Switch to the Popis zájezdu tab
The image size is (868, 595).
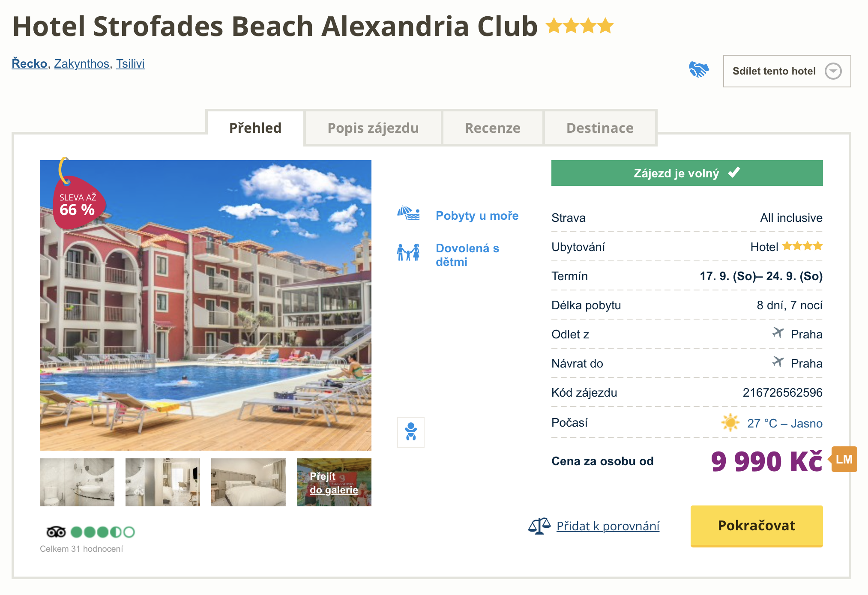373,128
